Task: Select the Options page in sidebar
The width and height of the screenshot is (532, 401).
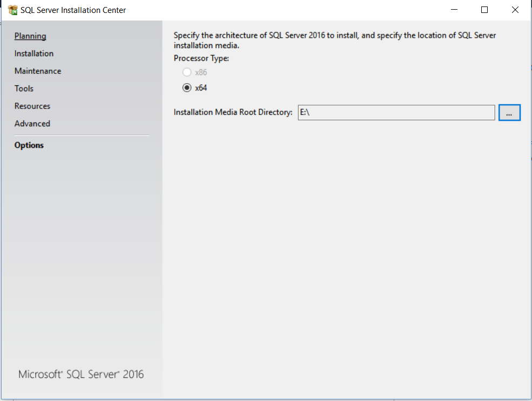Action: tap(29, 145)
